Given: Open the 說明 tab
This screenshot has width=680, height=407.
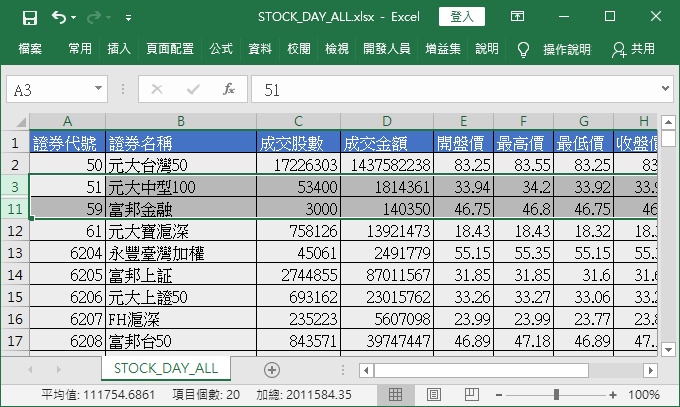Looking at the screenshot, I should point(487,49).
